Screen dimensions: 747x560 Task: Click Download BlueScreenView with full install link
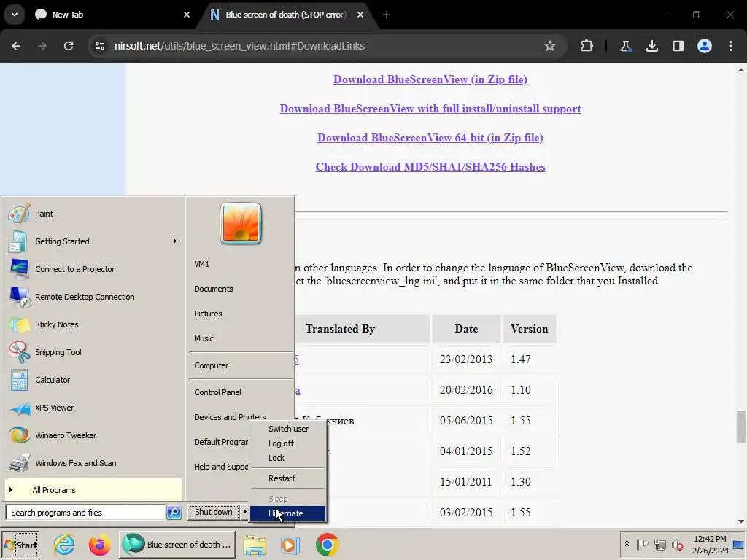tap(430, 109)
